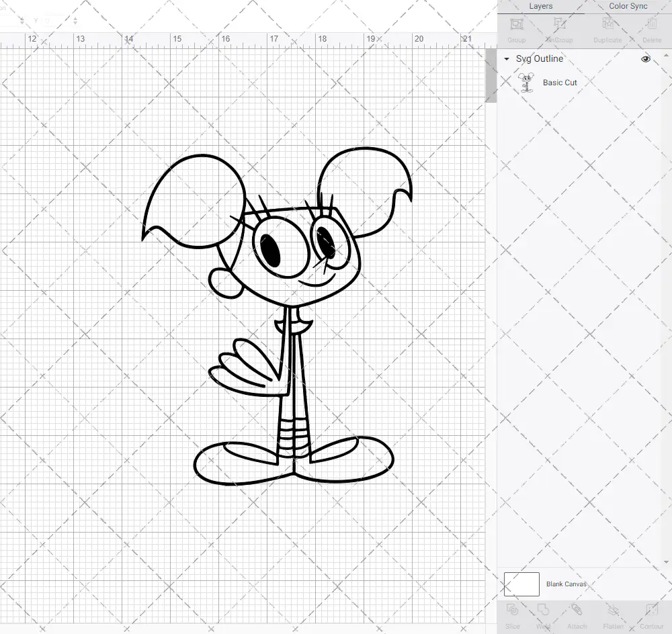Viewport: 672px width, 634px height.
Task: Select the Svg Outline layer name
Action: (539, 58)
